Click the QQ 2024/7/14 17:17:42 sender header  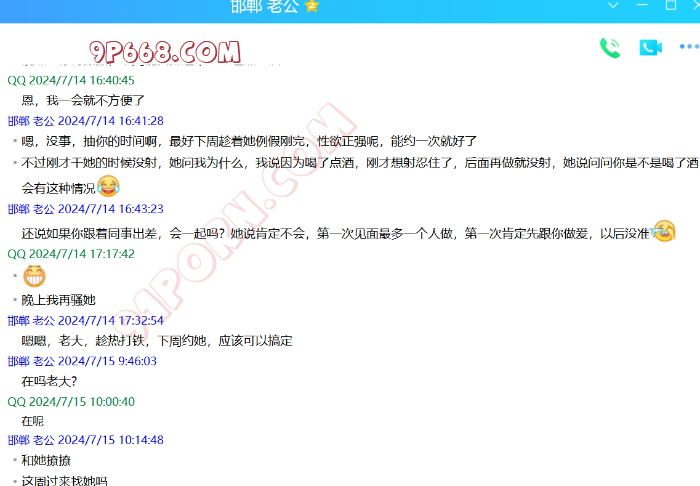click(71, 254)
